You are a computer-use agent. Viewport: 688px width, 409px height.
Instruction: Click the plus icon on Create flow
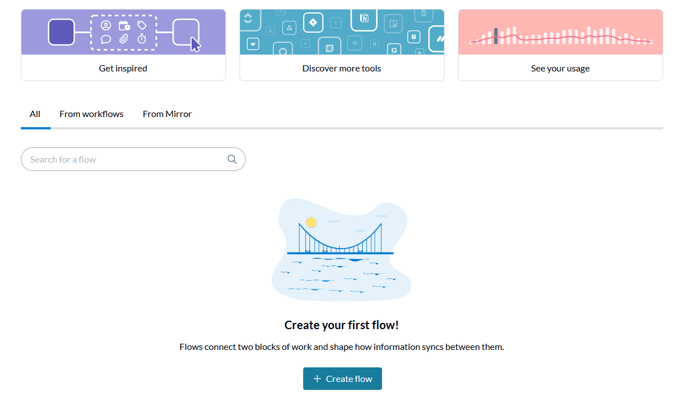pyautogui.click(x=317, y=378)
